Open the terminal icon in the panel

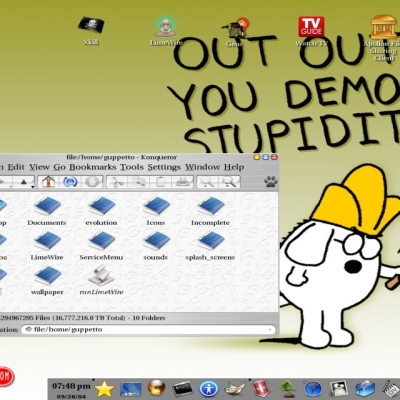coord(182,389)
